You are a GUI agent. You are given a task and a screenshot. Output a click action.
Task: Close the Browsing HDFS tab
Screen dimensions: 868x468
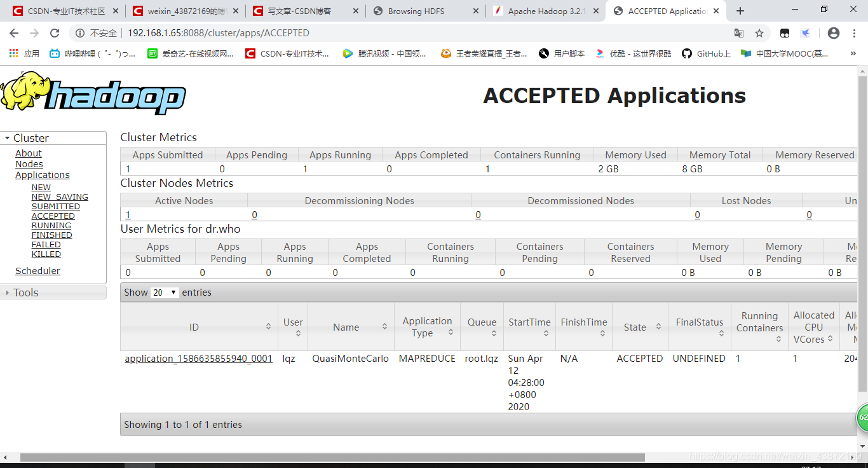pyautogui.click(x=477, y=11)
